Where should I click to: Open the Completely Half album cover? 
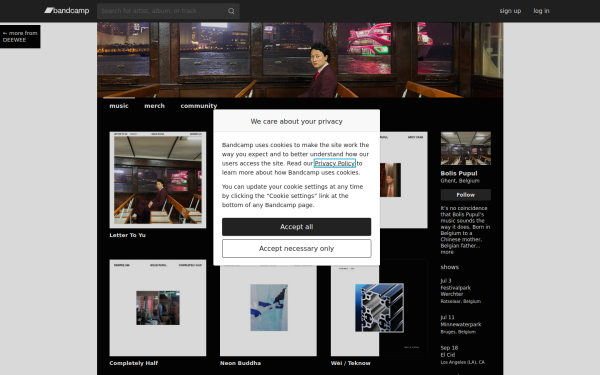158,308
